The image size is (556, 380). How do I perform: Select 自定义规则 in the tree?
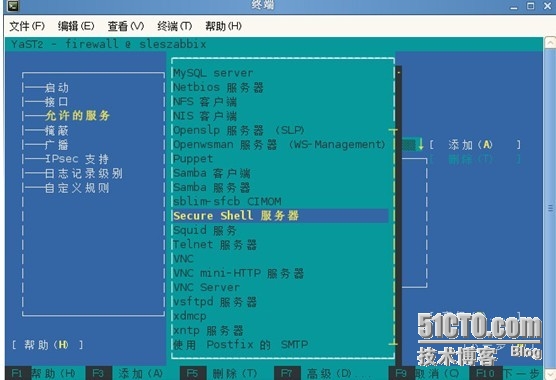[x=77, y=188]
